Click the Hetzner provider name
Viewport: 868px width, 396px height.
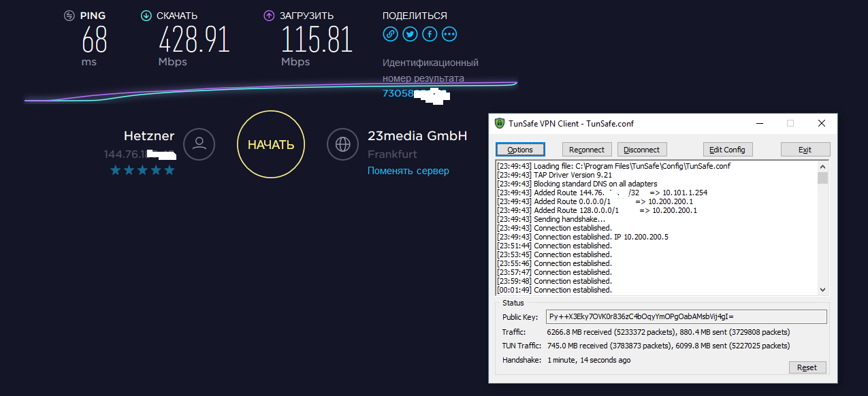pyautogui.click(x=149, y=136)
